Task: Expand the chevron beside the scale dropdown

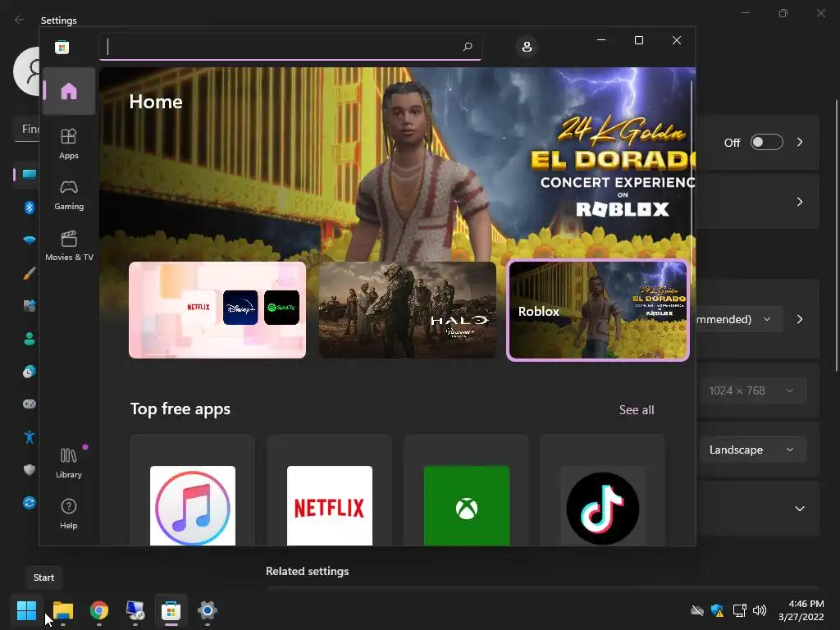Action: coord(800,319)
